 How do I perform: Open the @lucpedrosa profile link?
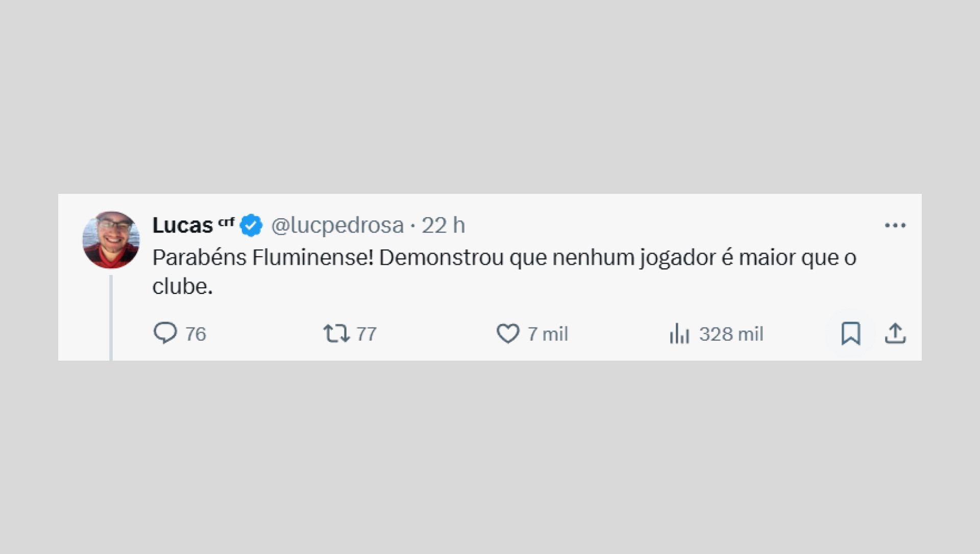(x=337, y=224)
